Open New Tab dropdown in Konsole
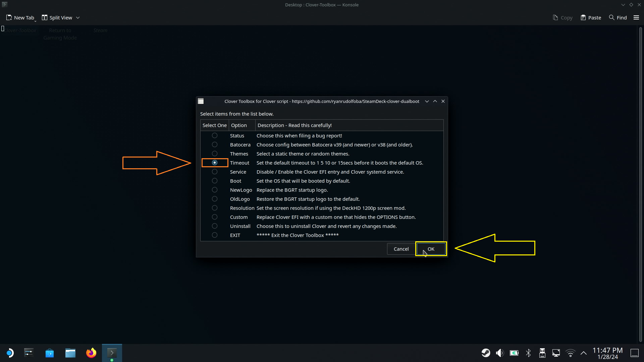The height and width of the screenshot is (362, 644). point(35,20)
